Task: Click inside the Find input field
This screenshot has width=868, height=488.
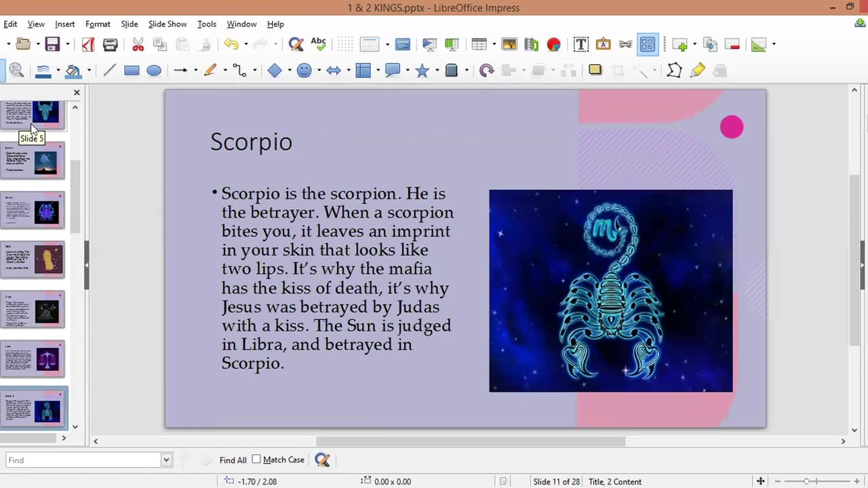Action: 83,460
